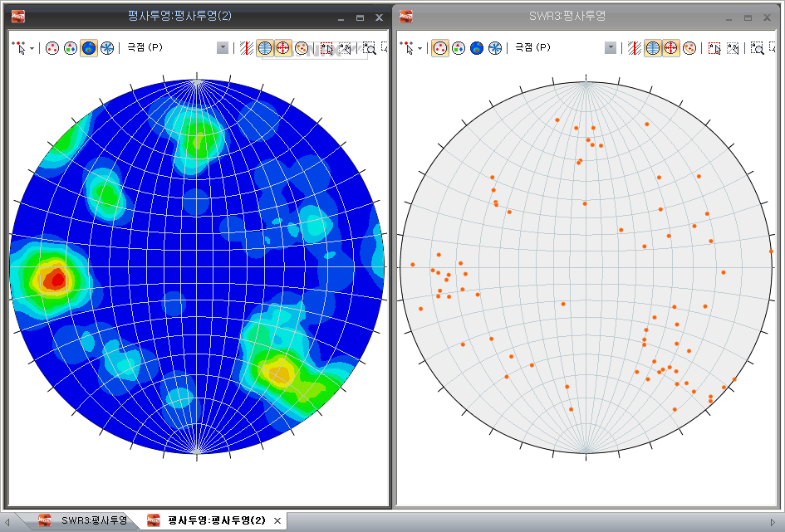The image size is (785, 532).
Task: Select contour plot icon in SWR3 window
Action: pyautogui.click(x=477, y=48)
